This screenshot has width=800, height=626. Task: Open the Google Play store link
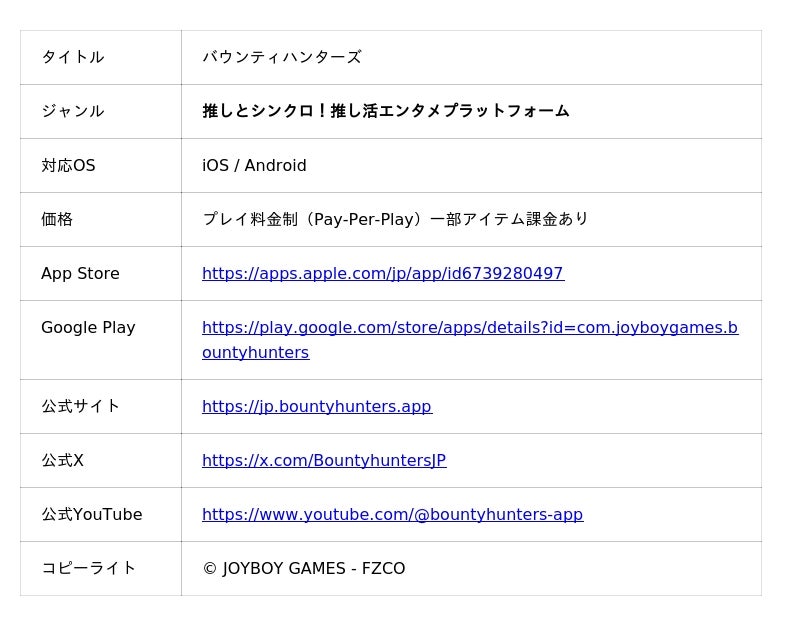469,328
